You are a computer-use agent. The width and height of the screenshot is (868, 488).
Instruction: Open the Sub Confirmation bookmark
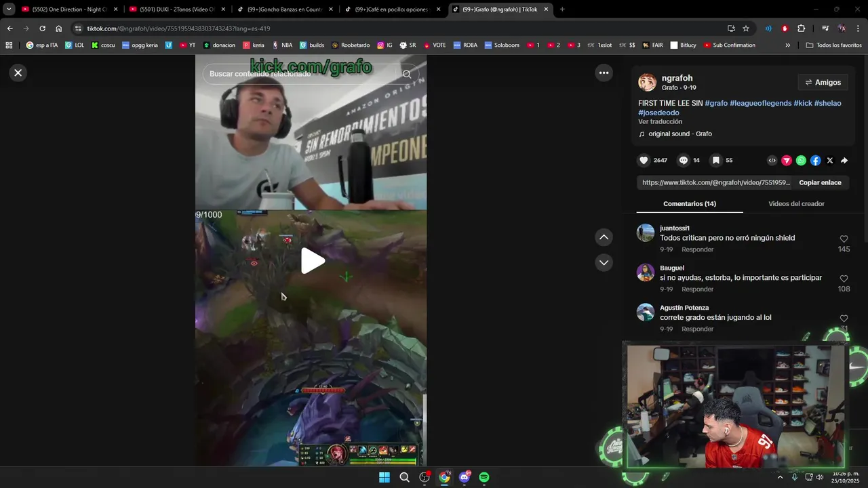coord(730,45)
